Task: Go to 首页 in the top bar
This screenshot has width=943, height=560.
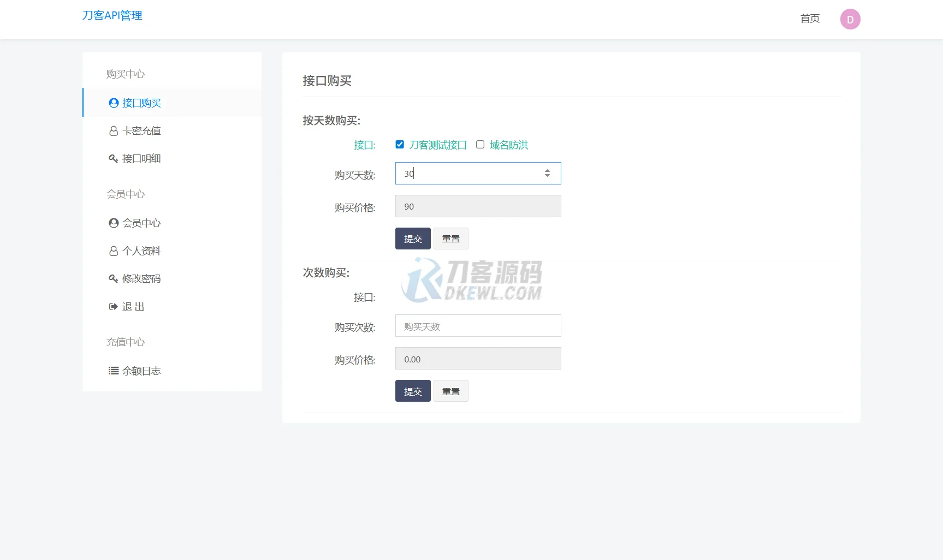Action: tap(809, 19)
